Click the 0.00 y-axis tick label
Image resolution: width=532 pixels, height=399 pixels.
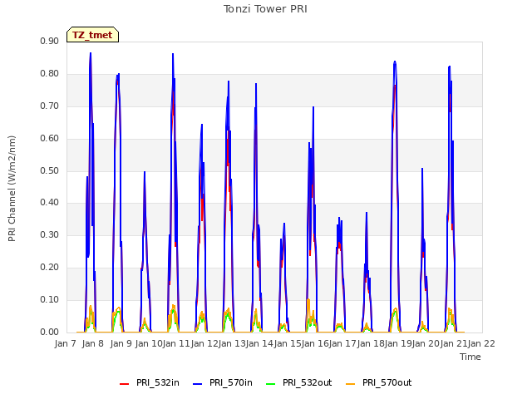(x=50, y=332)
